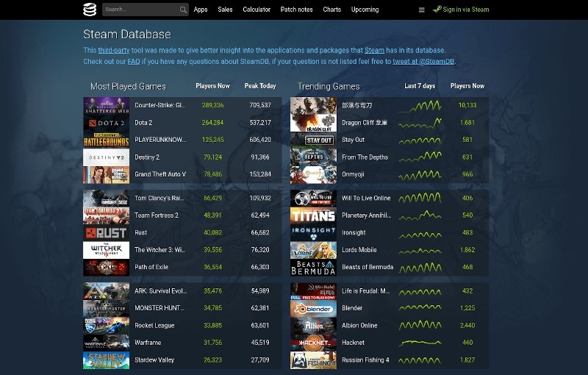Viewport: 588px width, 375px height.
Task: Click peak today value 709,537
Action: (x=260, y=105)
